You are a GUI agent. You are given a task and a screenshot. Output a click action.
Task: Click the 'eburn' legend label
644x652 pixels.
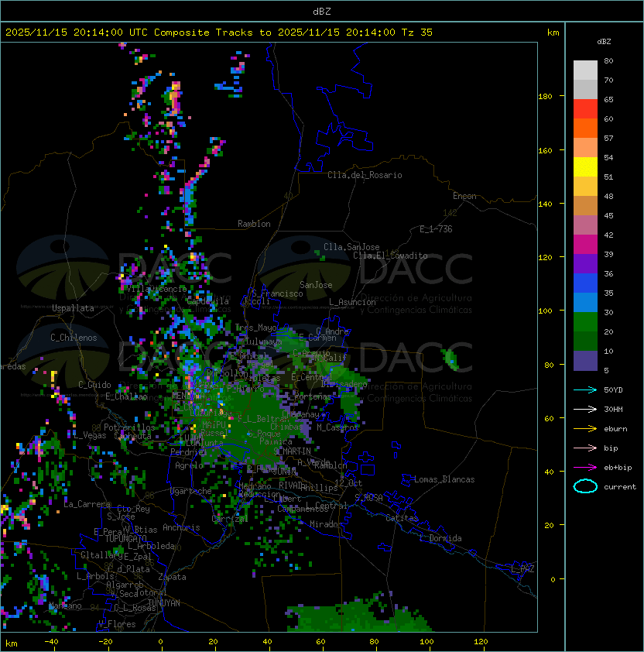point(615,429)
